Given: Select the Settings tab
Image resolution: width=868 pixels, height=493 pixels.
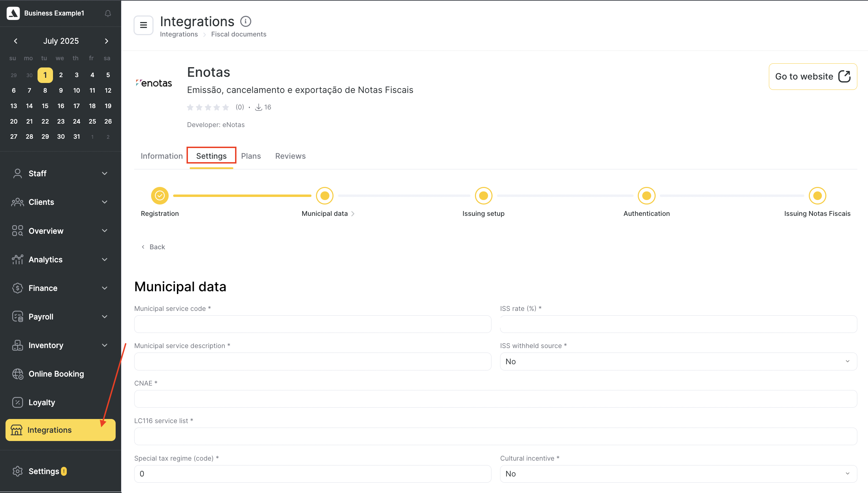Looking at the screenshot, I should (211, 156).
